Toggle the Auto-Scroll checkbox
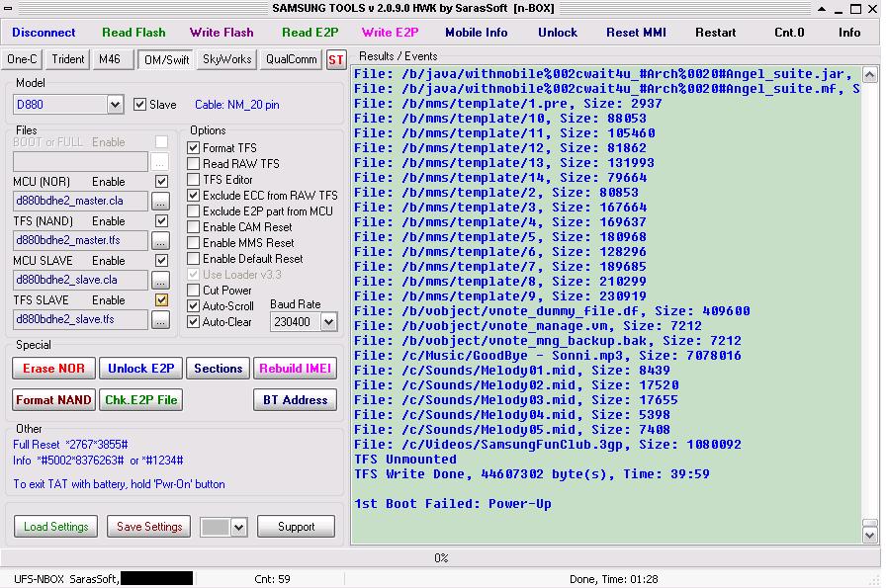Viewport: 887px width, 588px height. tap(194, 306)
